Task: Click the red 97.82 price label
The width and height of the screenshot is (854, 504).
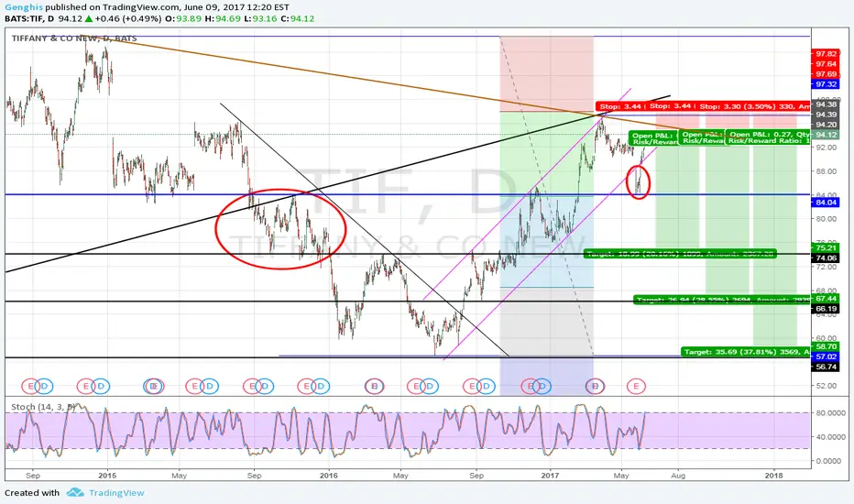Action: point(826,54)
